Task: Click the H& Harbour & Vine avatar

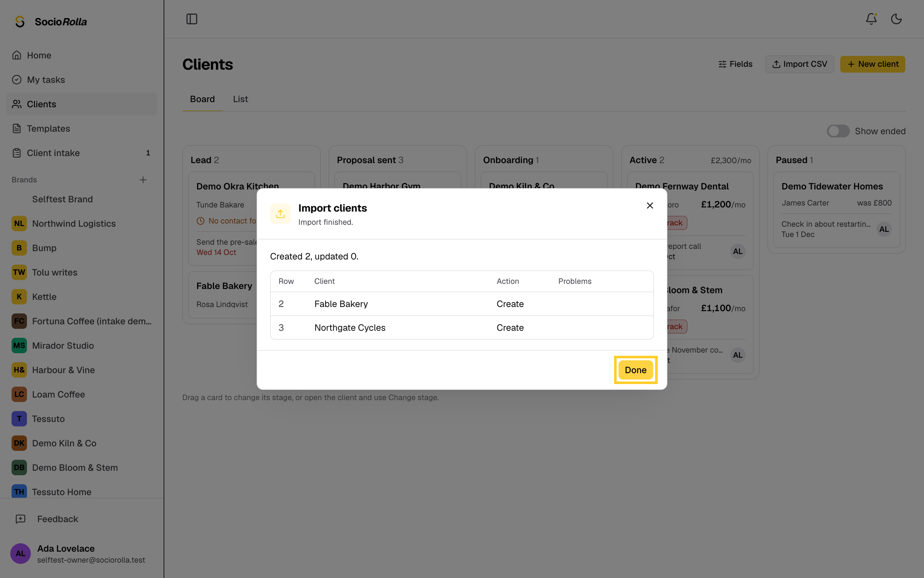Action: [19, 370]
